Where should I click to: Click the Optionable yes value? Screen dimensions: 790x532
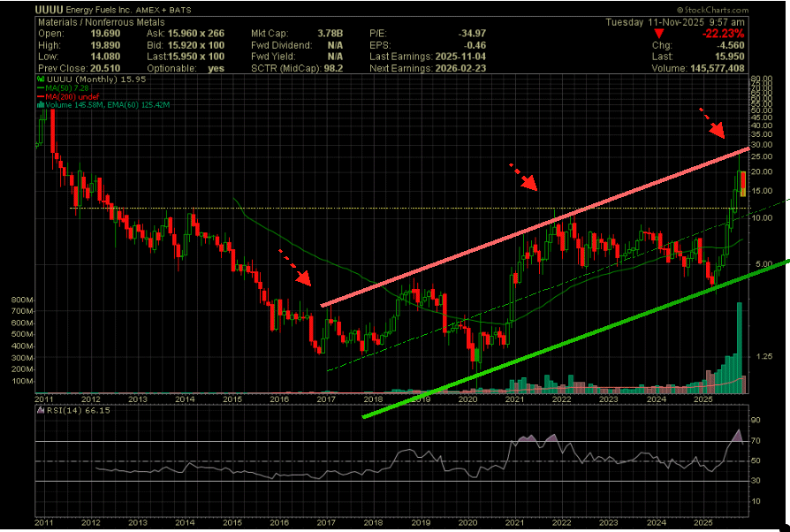(216, 69)
